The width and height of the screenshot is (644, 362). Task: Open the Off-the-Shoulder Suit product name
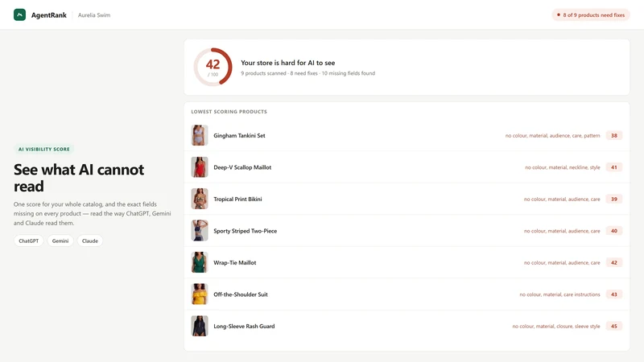click(241, 294)
